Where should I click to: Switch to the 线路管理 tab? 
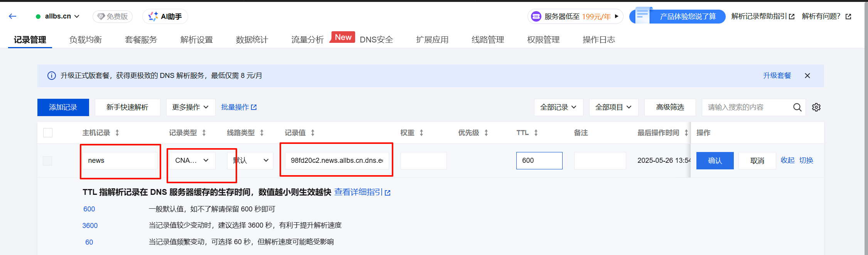coord(488,40)
